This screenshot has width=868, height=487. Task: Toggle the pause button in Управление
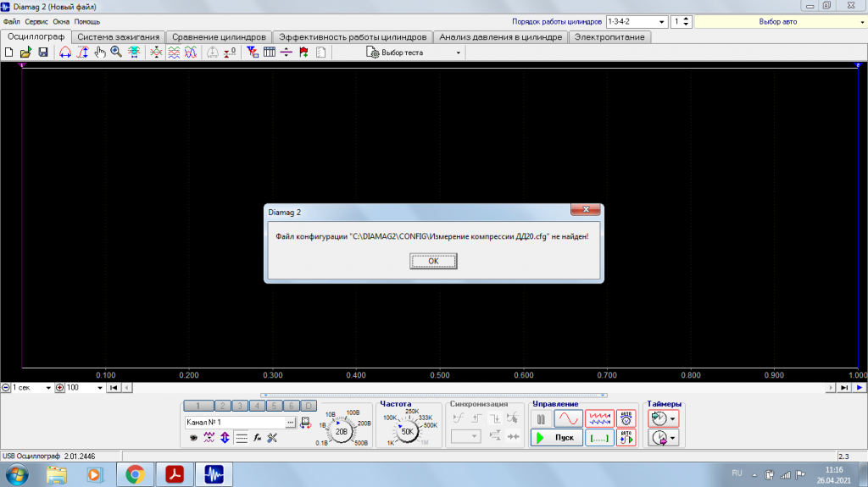pos(541,419)
